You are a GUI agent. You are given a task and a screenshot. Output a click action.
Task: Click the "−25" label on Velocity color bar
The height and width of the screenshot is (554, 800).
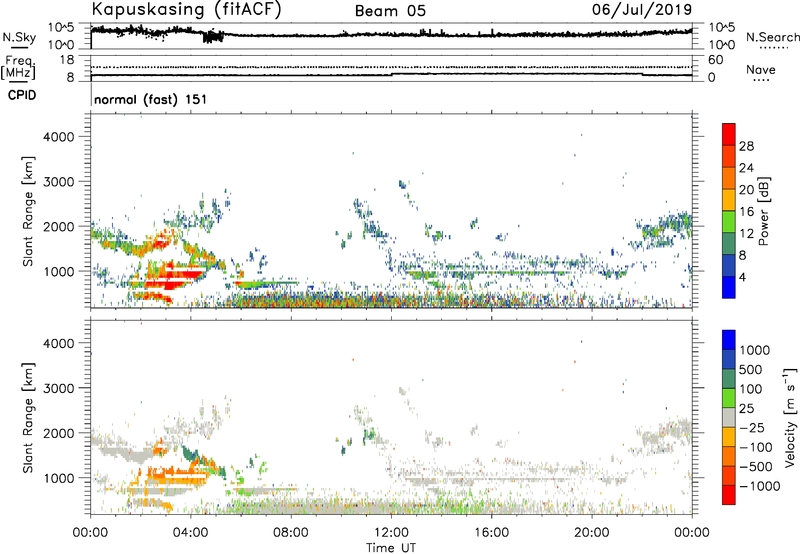pyautogui.click(x=752, y=427)
